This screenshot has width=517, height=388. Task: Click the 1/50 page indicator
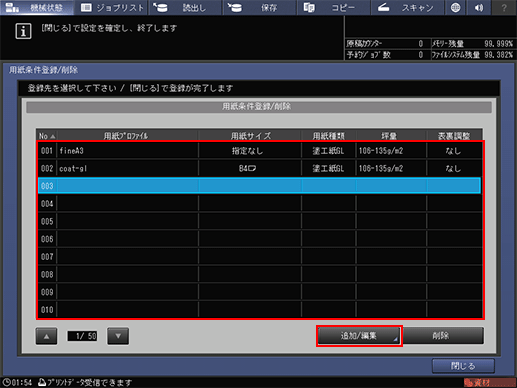click(x=82, y=336)
